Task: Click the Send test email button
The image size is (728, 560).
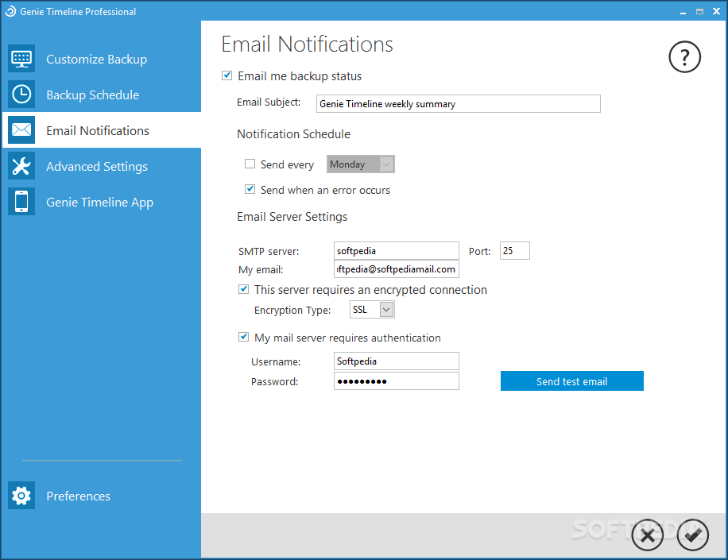Action: click(572, 381)
